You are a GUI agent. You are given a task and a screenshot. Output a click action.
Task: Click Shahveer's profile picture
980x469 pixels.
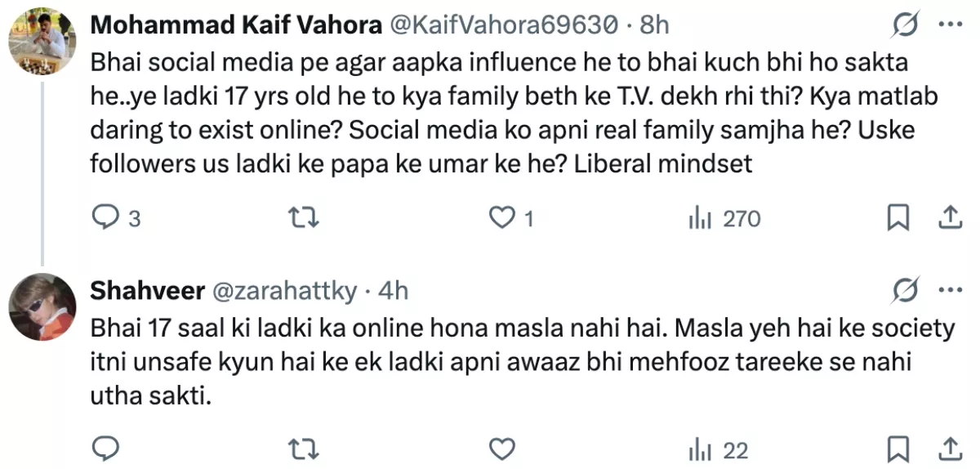[x=42, y=307]
